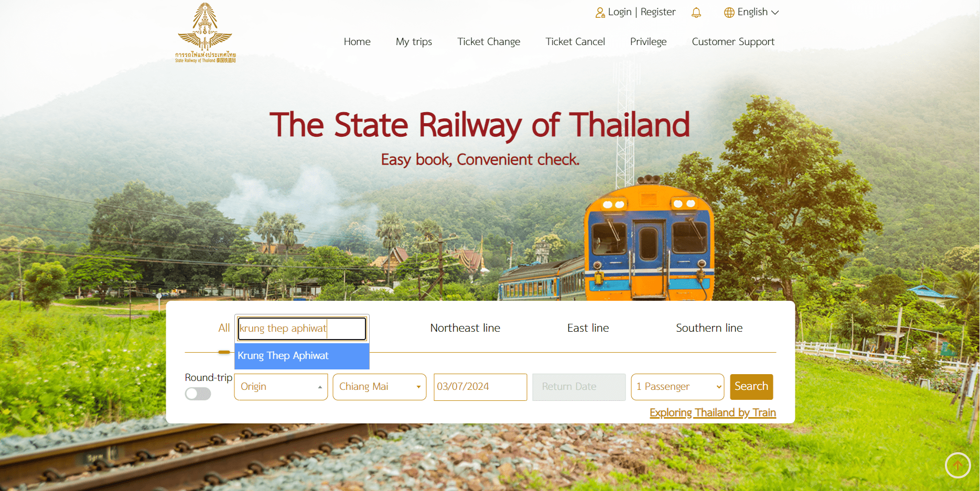Screen dimensions: 980x491
Task: Open Exploring Thailand by Train link
Action: click(713, 413)
